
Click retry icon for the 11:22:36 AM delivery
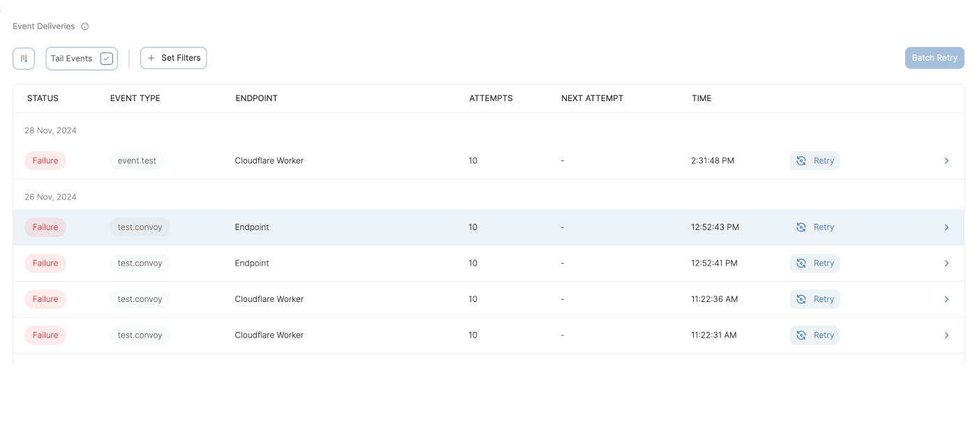(801, 299)
